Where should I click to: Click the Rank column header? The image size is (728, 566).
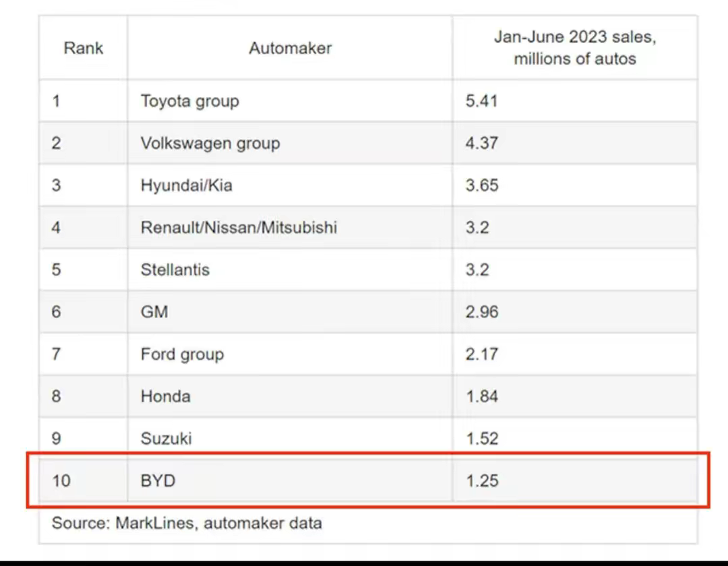[x=84, y=48]
